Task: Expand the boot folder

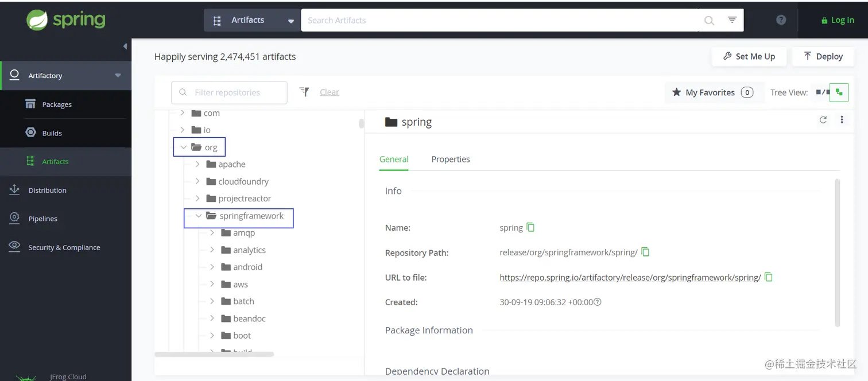Action: (212, 335)
